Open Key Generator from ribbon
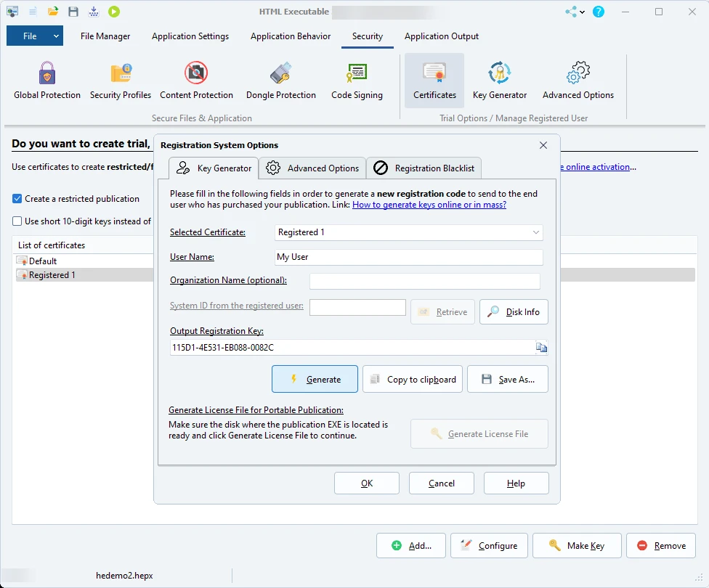This screenshot has height=588, width=709. click(x=500, y=80)
